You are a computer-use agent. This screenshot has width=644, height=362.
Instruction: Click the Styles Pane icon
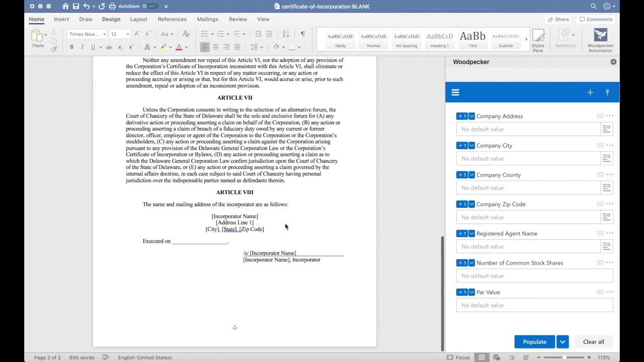pyautogui.click(x=538, y=39)
